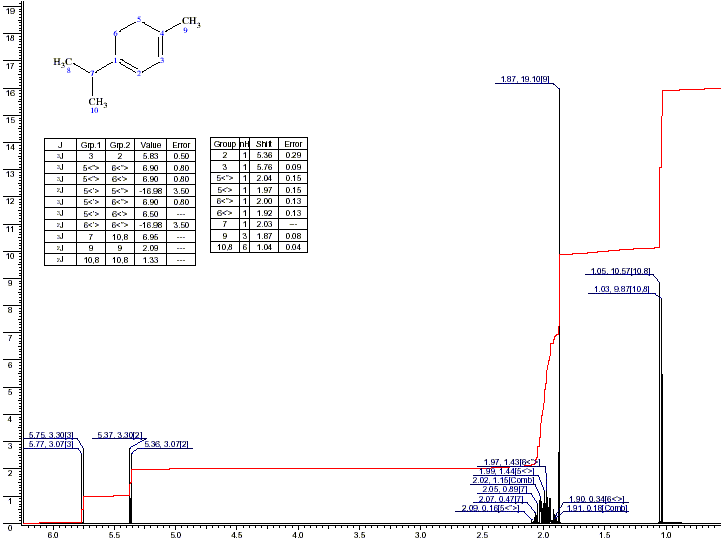
Task: Click the peak label starting '2.09, 0.16'
Action: pos(490,508)
